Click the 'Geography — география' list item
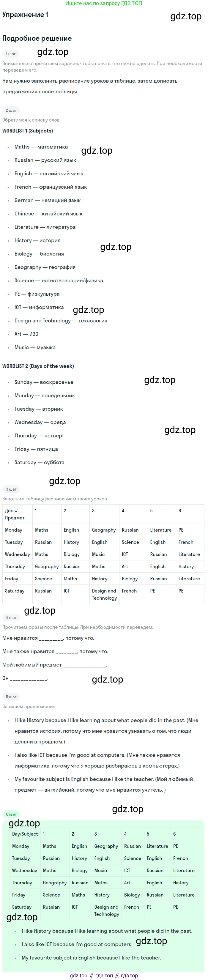 (45, 267)
